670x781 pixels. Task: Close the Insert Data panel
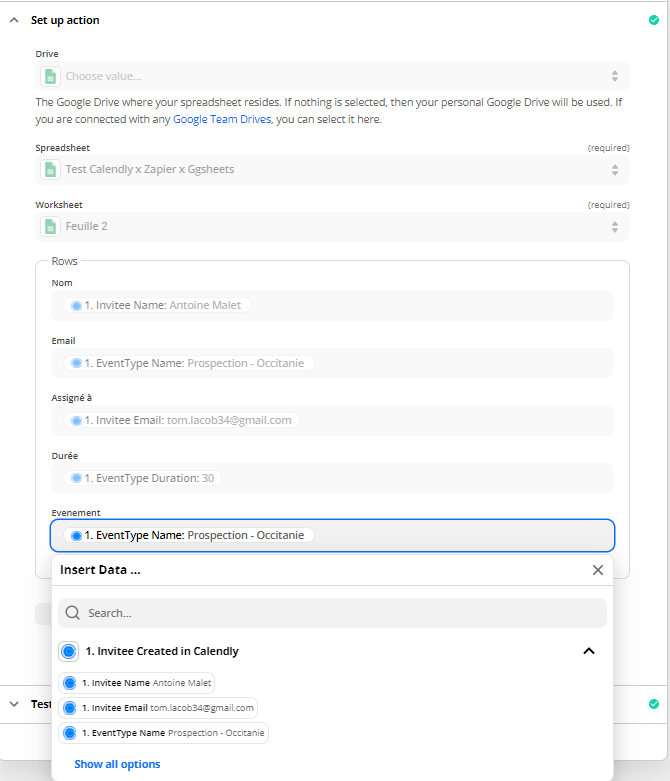(x=598, y=570)
